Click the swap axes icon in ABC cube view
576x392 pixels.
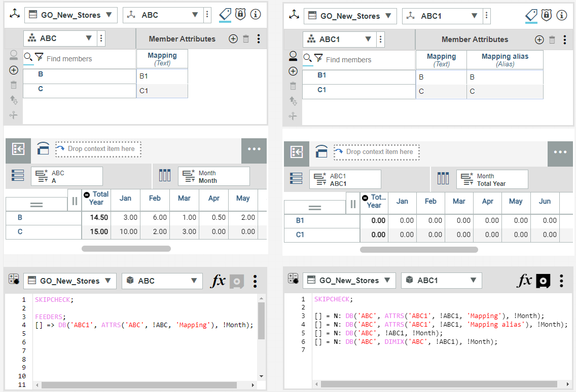coord(18,149)
